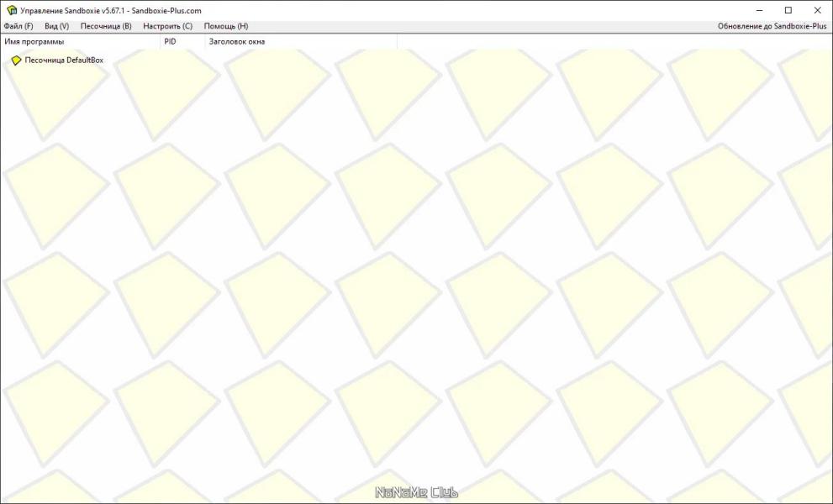Minimize the Sandboxie window

pos(760,10)
